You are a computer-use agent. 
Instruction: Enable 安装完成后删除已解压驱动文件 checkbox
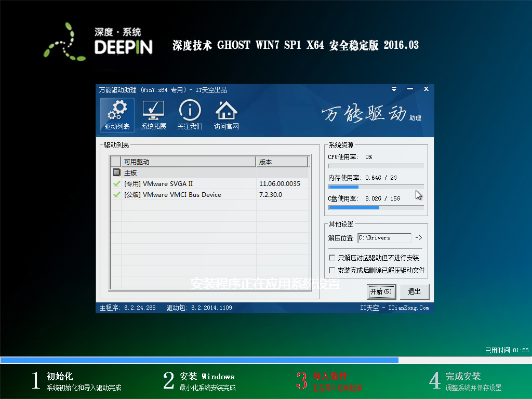[x=332, y=270]
